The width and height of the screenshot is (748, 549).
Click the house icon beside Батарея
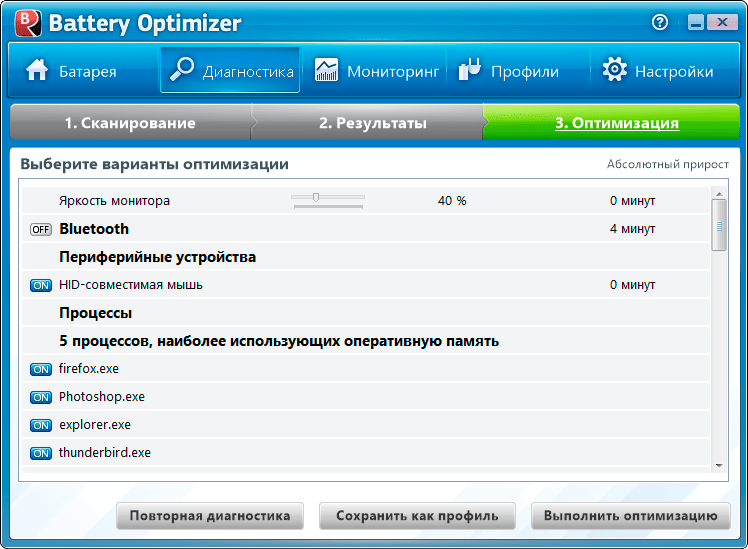tap(37, 70)
